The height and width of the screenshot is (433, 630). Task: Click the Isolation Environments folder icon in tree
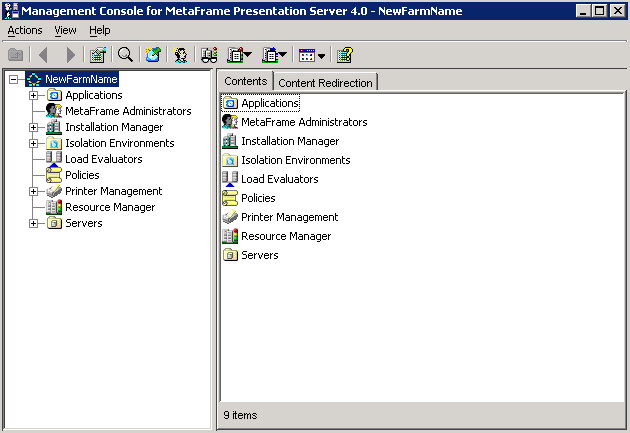pos(54,143)
